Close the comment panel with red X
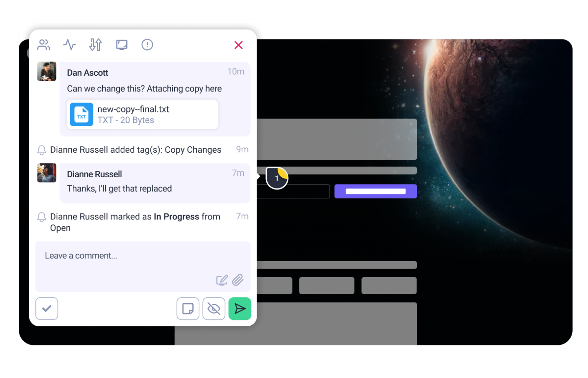 point(238,45)
